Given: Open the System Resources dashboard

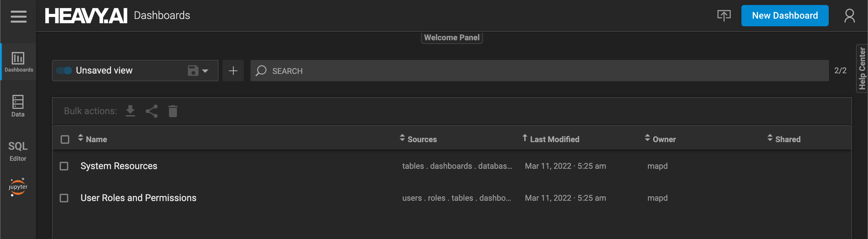Looking at the screenshot, I should 119,166.
